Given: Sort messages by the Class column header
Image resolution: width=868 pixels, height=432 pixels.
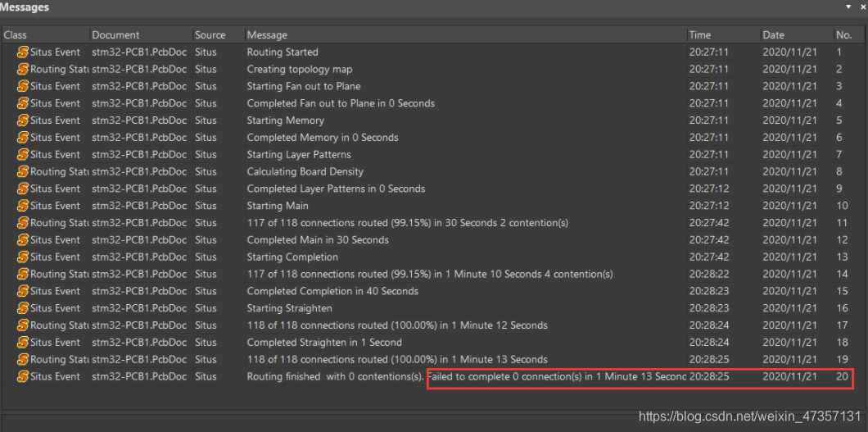Looking at the screenshot, I should pos(45,35).
